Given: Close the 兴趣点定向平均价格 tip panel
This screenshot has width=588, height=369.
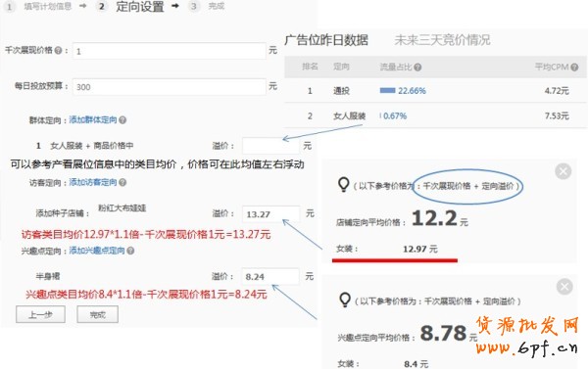Looking at the screenshot, I should point(564,287).
